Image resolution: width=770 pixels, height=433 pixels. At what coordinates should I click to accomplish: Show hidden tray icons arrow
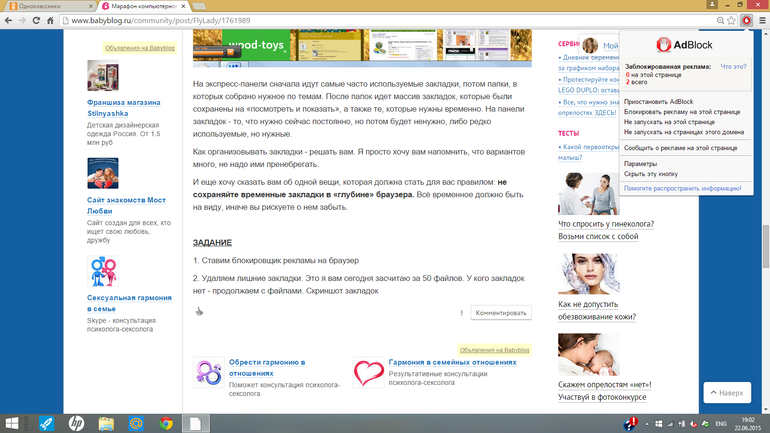tap(647, 424)
